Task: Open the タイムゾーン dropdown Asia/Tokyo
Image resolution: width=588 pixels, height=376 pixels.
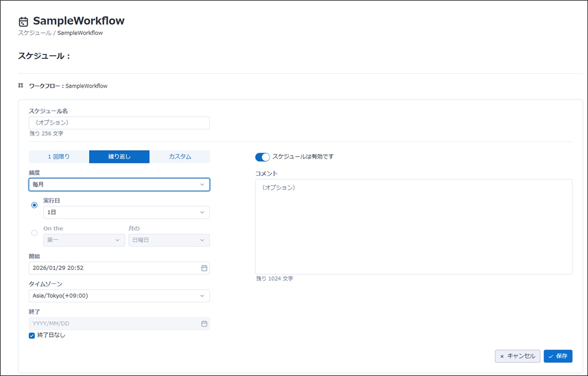Action: click(119, 296)
